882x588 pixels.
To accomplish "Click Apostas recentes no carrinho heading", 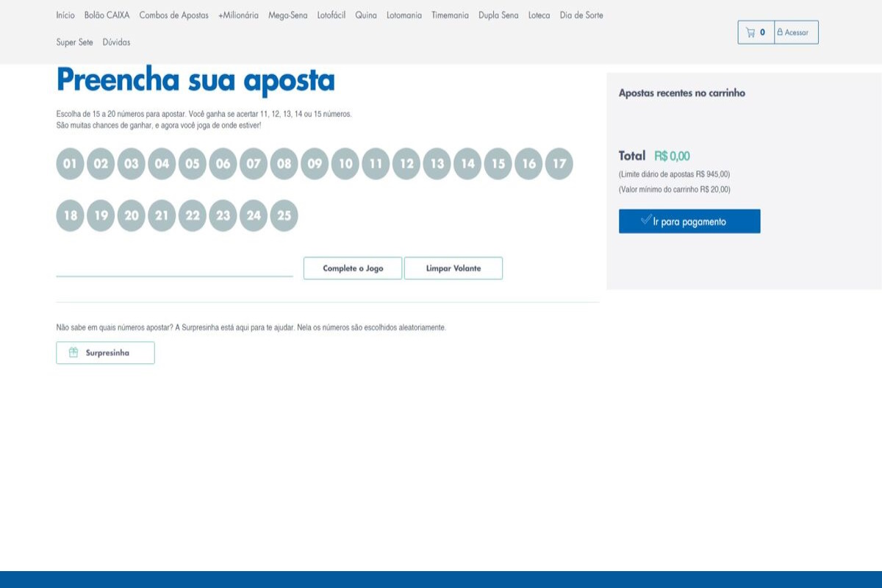I will point(682,93).
